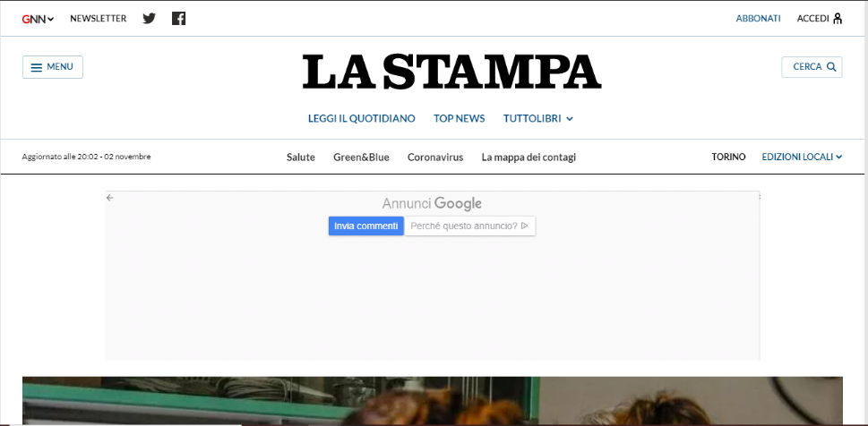Expand the GNN network dropdown
This screenshot has width=868, height=426.
[38, 19]
